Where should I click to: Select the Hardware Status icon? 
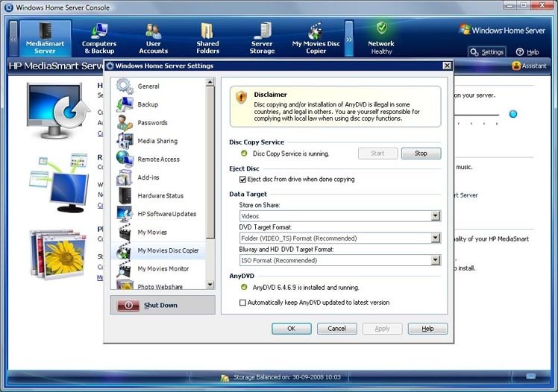click(x=125, y=195)
